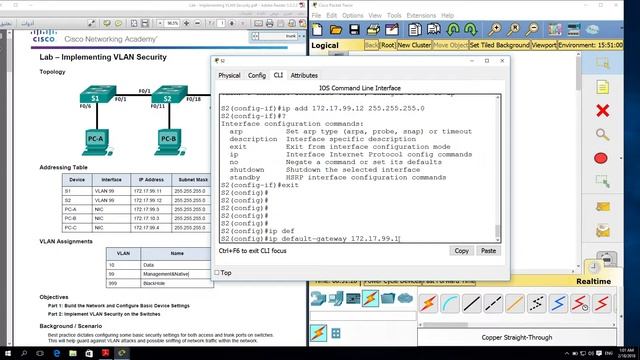Click Paste button below CLI
The image size is (640, 360).
point(488,251)
